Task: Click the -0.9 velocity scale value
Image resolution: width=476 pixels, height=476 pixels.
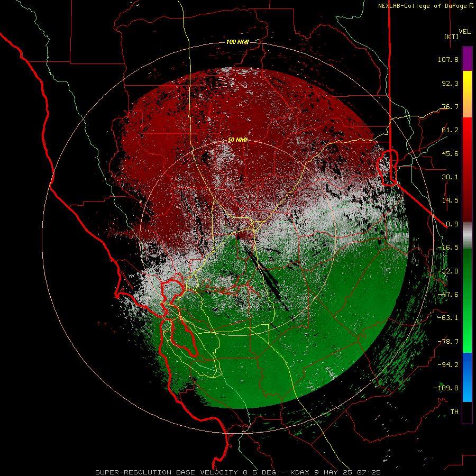Action: tap(450, 224)
